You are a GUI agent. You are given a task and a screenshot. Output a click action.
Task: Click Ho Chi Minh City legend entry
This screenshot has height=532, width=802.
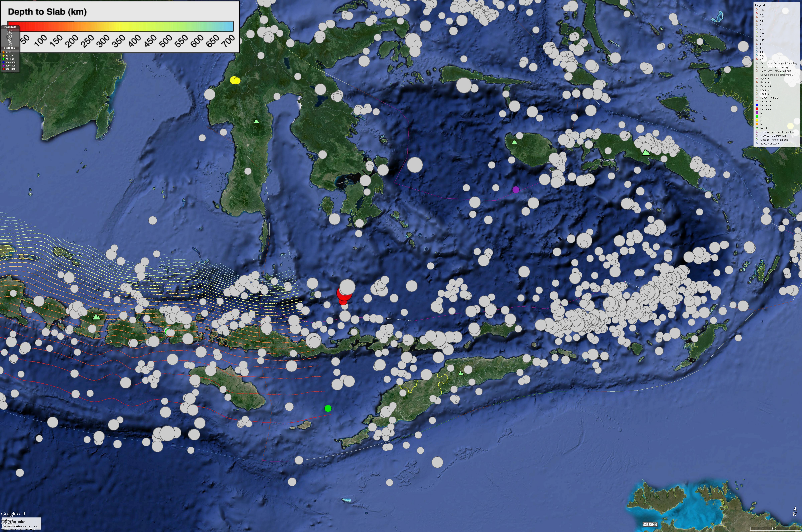tap(769, 98)
